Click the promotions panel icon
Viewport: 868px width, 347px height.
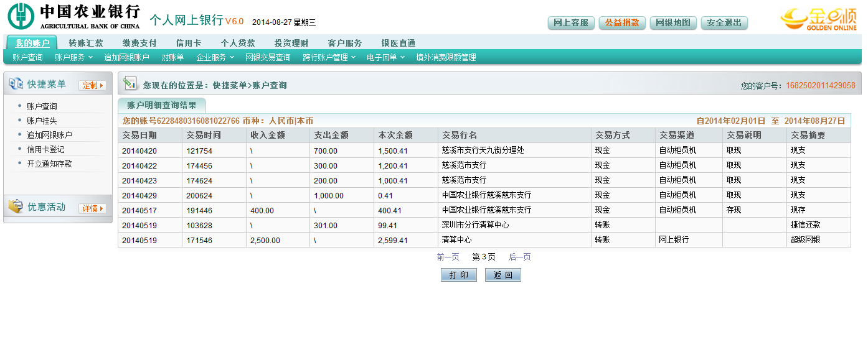click(x=16, y=206)
